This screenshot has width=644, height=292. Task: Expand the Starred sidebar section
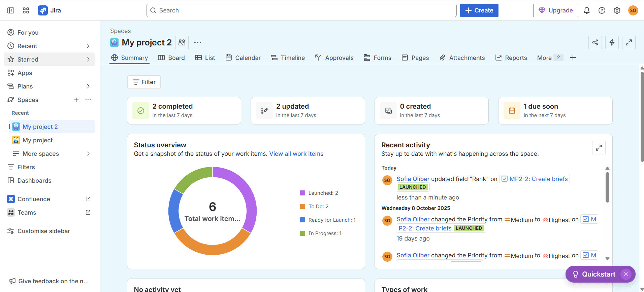click(88, 60)
